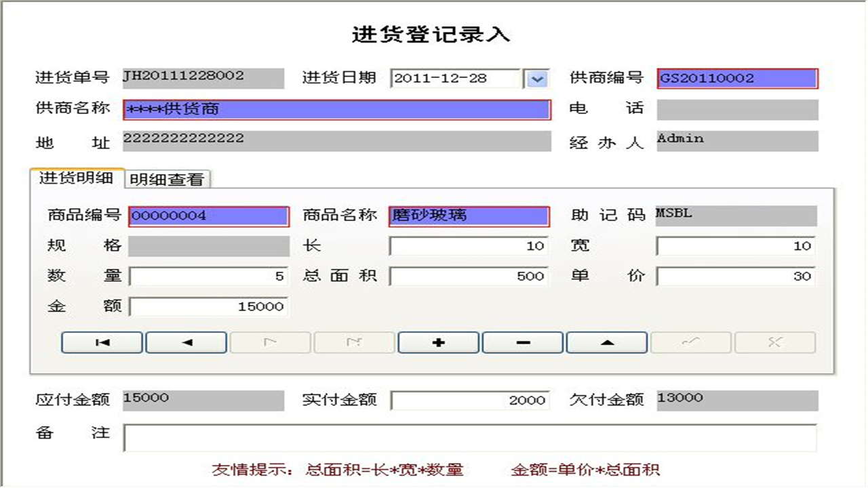The image size is (868, 488).
Task: Switch to the 明细查看 tab
Action: click(167, 180)
